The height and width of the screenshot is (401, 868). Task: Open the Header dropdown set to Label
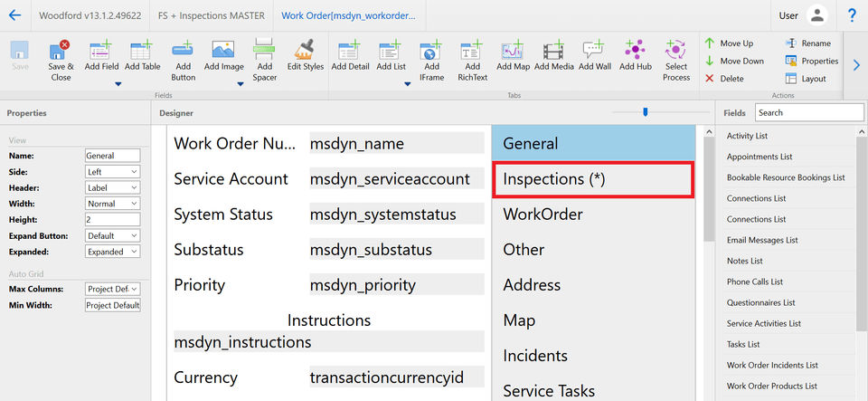pos(113,187)
